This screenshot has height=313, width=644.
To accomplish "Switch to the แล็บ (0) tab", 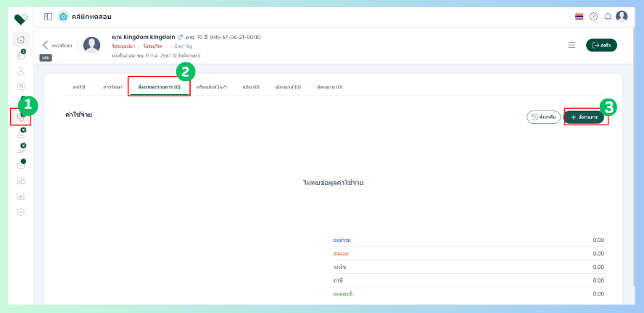I will pyautogui.click(x=251, y=87).
